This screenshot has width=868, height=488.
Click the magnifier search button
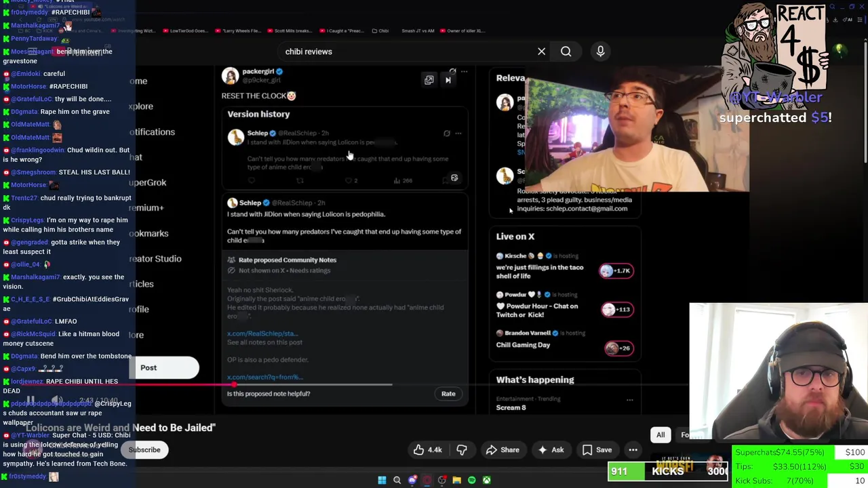[x=566, y=52]
